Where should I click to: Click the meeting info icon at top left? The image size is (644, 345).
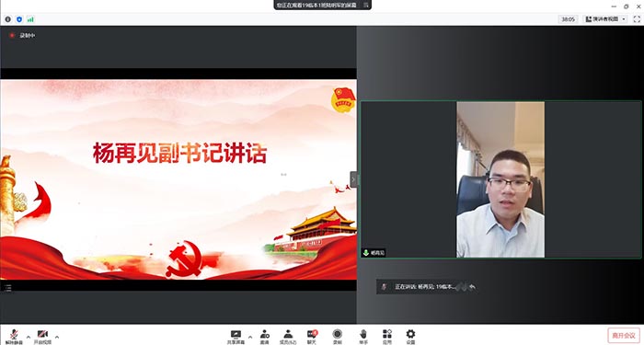point(7,19)
